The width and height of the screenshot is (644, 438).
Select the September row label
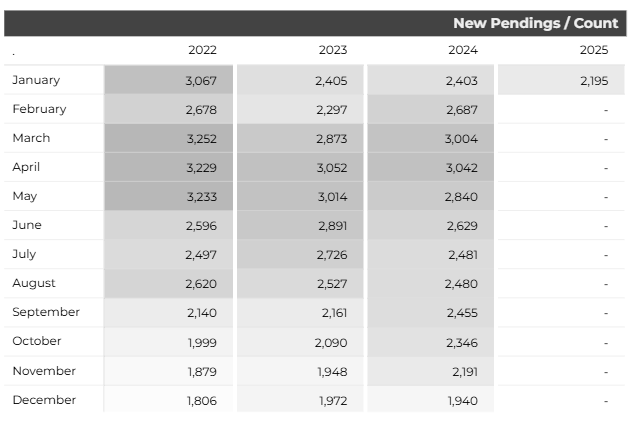point(46,312)
